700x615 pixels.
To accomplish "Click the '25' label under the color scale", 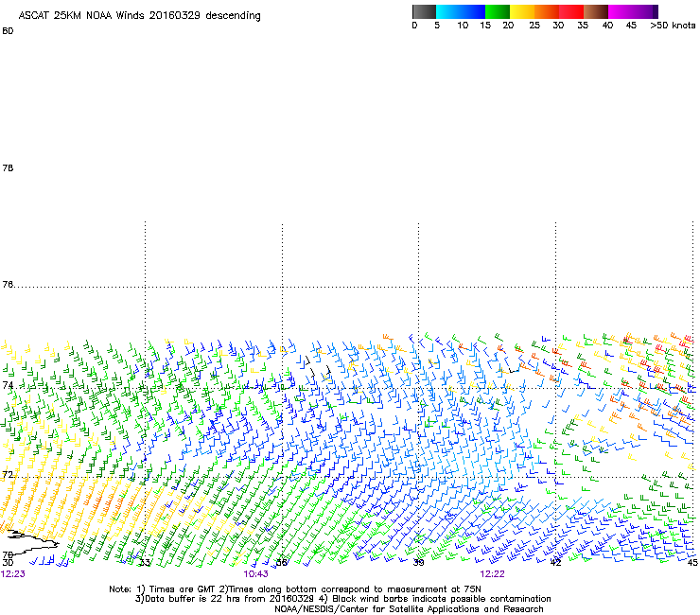I will tap(534, 26).
